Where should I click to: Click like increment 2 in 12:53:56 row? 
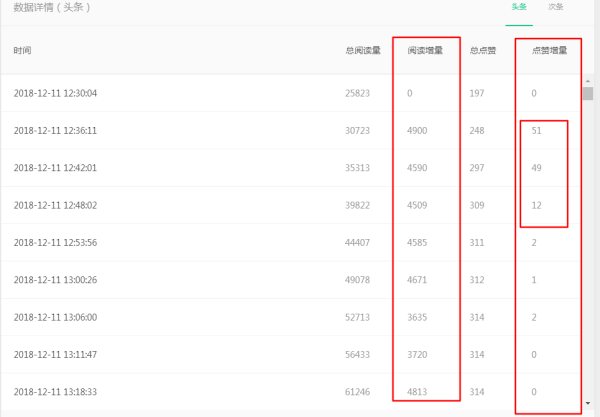point(534,243)
